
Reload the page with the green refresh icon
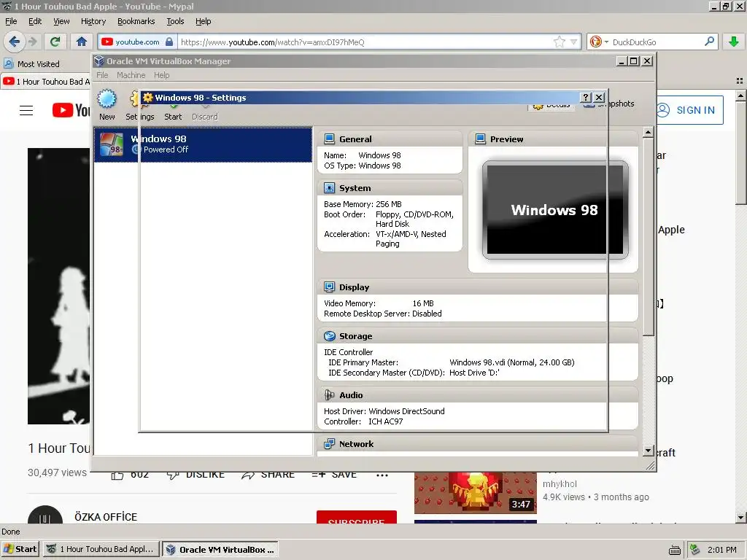coord(55,42)
